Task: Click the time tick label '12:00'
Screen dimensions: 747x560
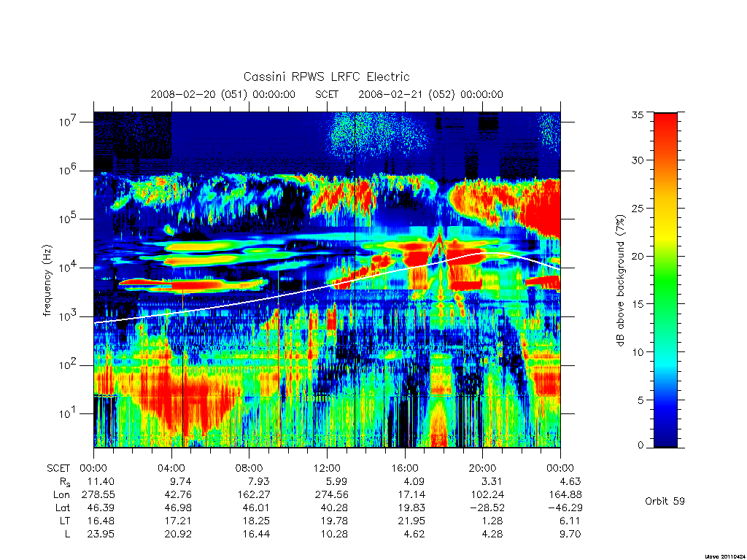Action: (x=327, y=468)
